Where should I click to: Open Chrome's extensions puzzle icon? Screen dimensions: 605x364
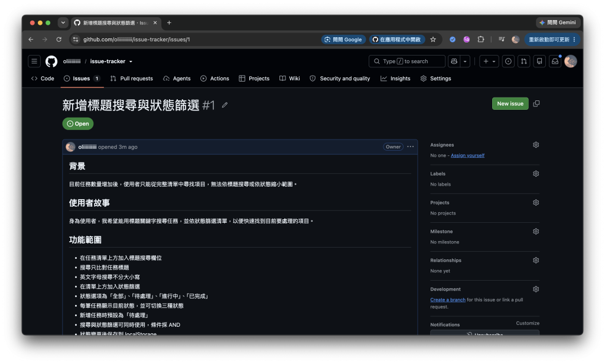481,40
